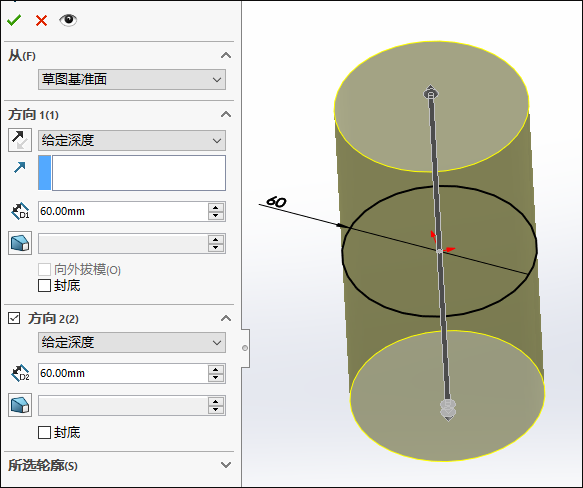This screenshot has width=583, height=488.
Task: Toggle the draft on/off icon in 方向 1
Action: tap(20, 243)
